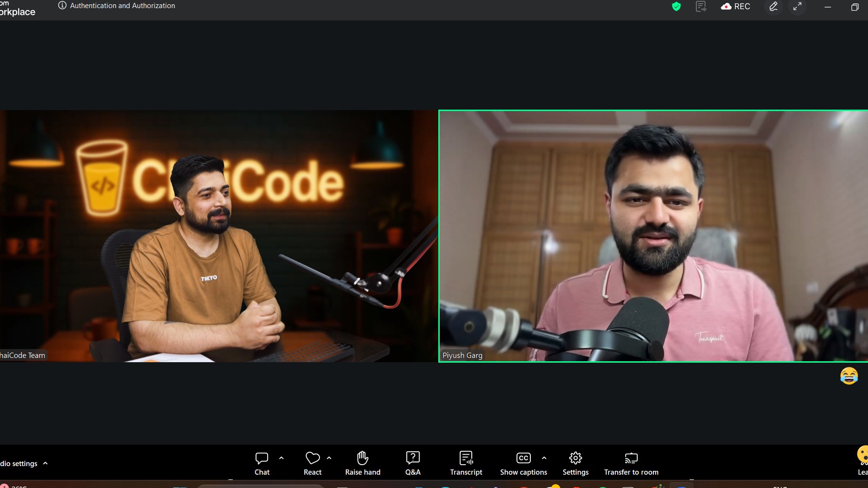
Task: Open Settings from the meeting toolbar
Action: tap(576, 463)
